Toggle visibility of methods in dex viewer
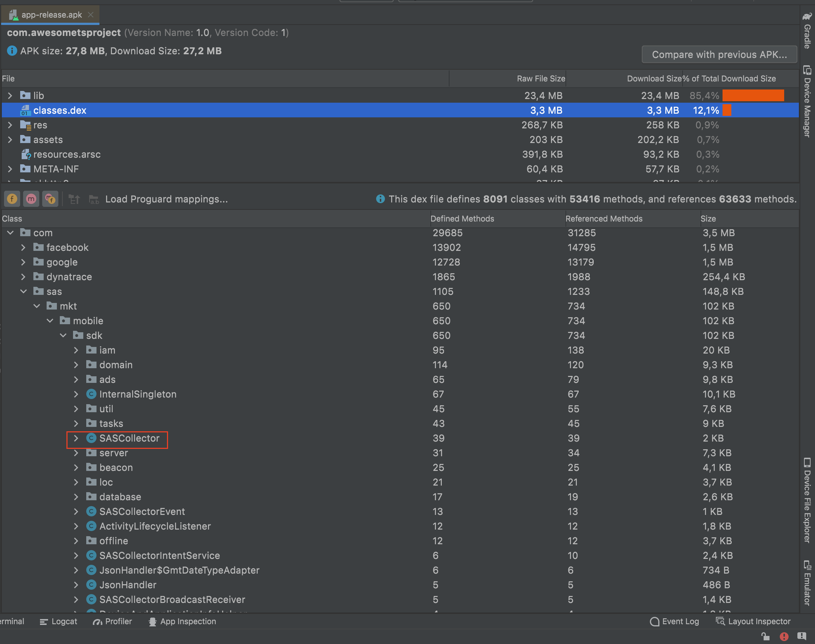Viewport: 815px width, 644px height. [x=31, y=199]
